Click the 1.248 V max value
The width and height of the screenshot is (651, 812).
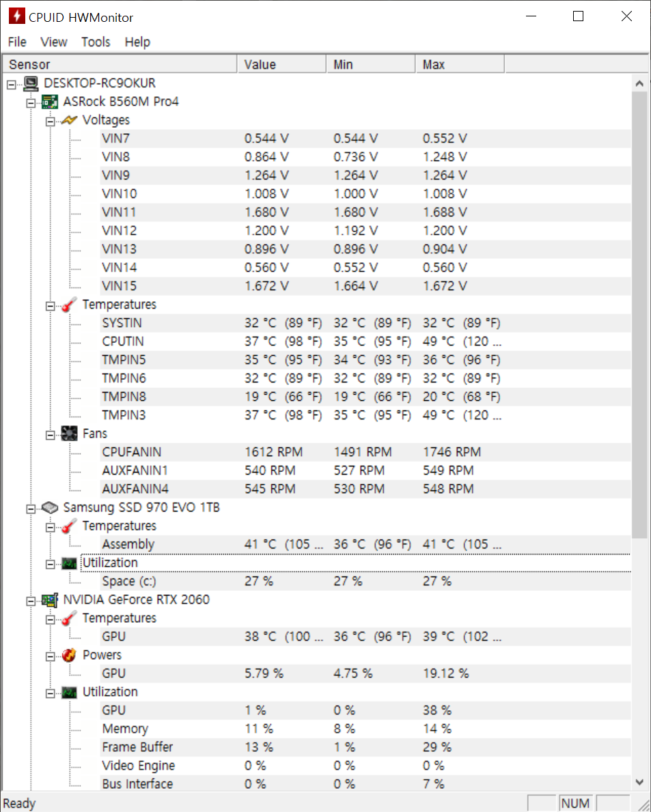(x=445, y=157)
